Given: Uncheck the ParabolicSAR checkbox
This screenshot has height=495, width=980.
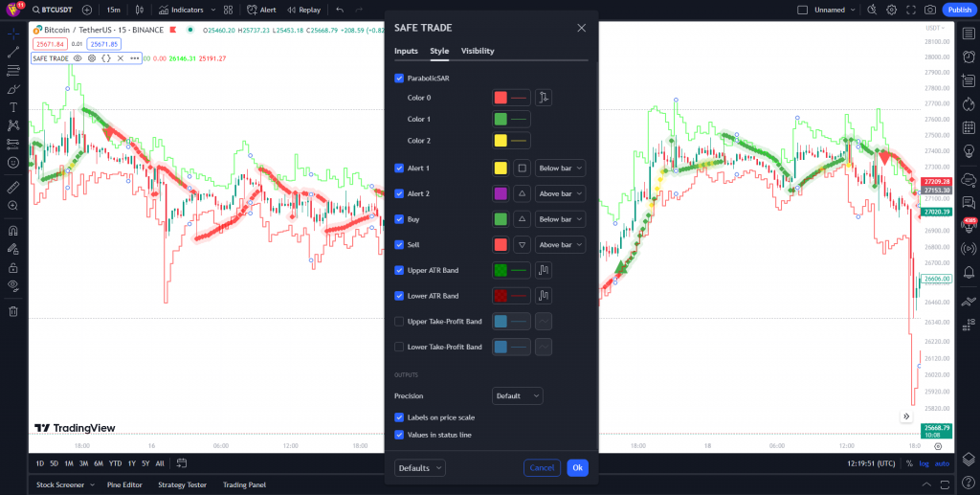Looking at the screenshot, I should (399, 79).
